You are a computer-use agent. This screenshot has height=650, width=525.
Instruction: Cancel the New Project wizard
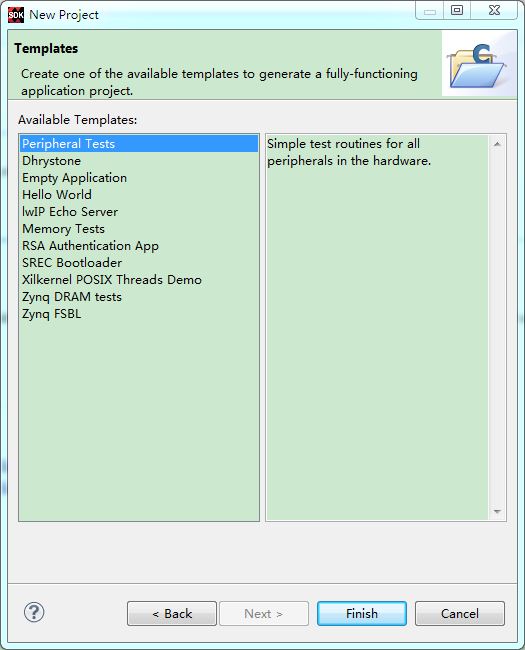tap(459, 614)
